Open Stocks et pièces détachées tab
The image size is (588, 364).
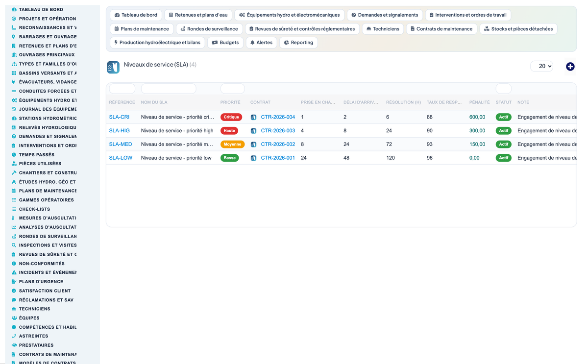518,29
